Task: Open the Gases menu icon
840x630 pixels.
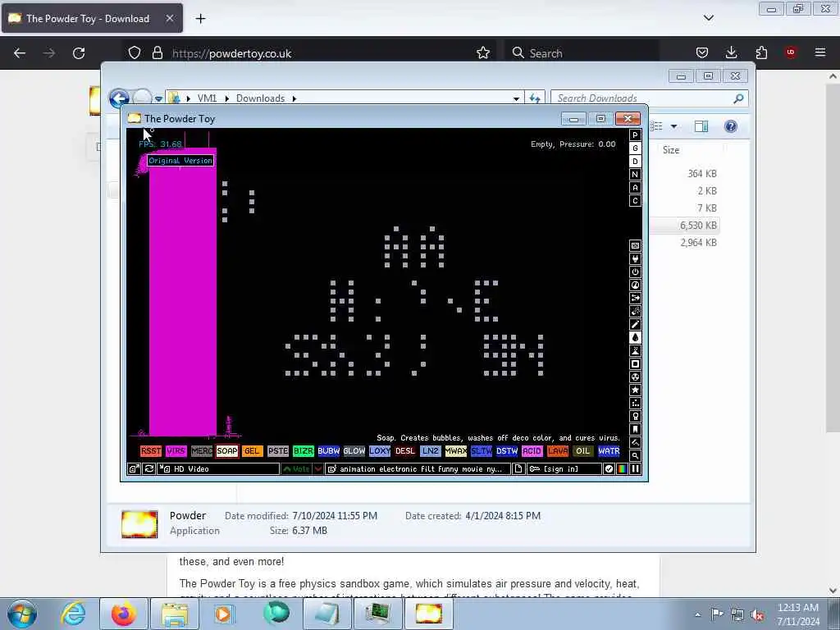Action: coord(636,325)
